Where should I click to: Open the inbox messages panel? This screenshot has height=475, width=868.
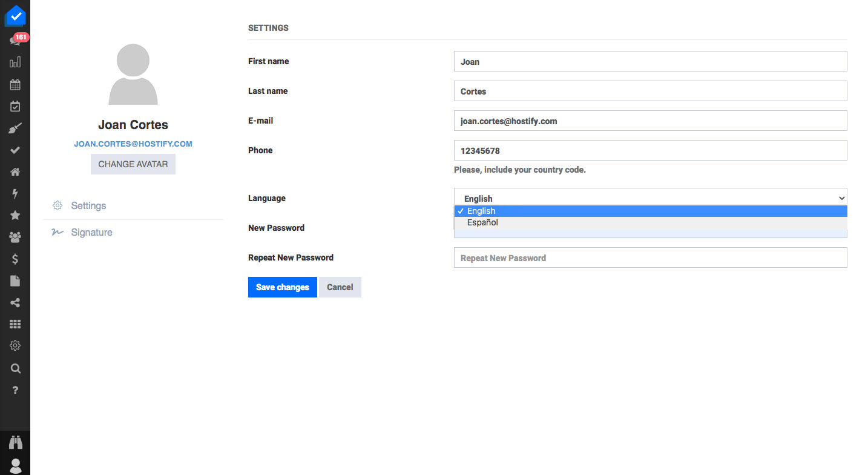(15, 38)
